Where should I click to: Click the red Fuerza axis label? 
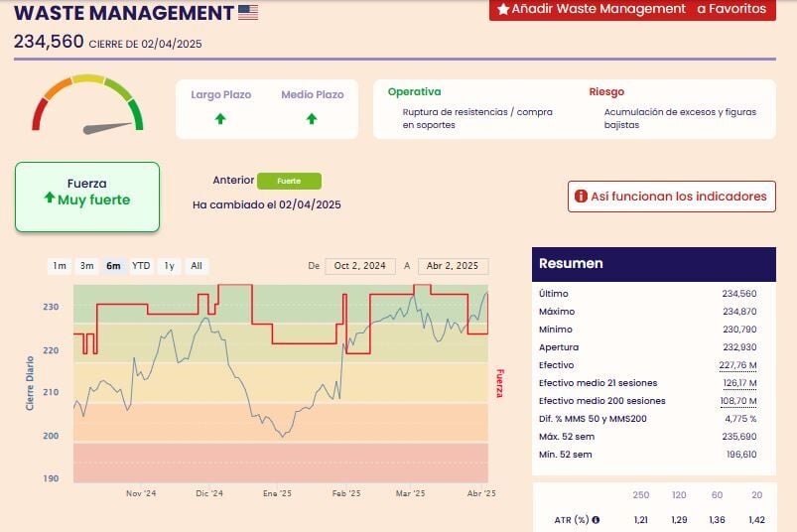[x=500, y=383]
